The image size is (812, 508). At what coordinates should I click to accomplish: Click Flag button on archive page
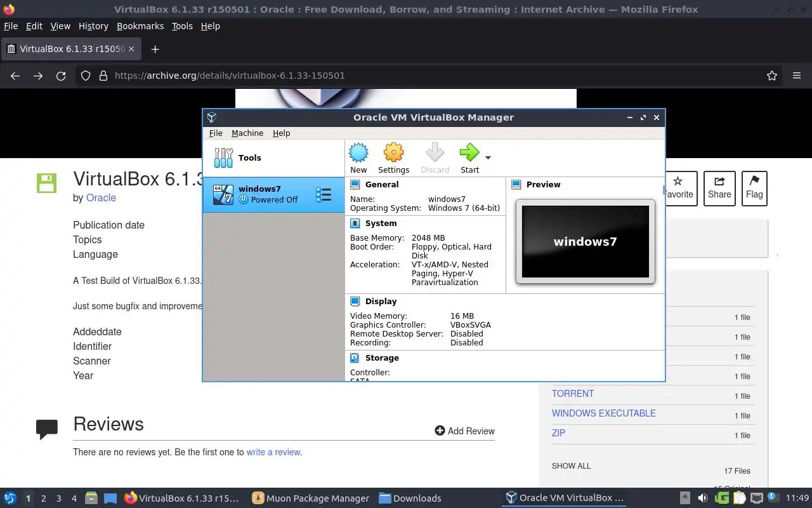point(754,189)
